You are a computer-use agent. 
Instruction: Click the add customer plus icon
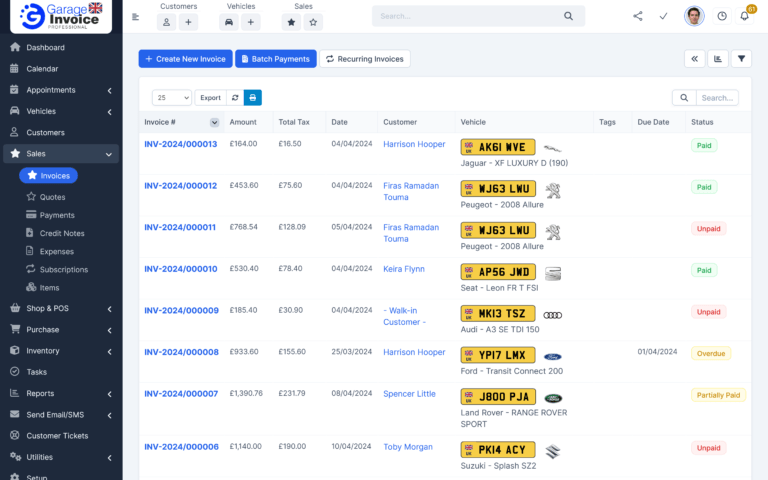pos(189,22)
